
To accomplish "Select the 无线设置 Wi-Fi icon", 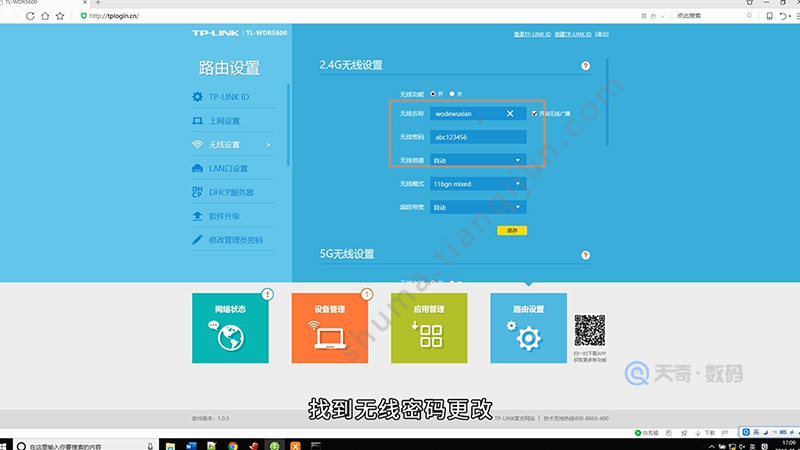I will pos(197,145).
